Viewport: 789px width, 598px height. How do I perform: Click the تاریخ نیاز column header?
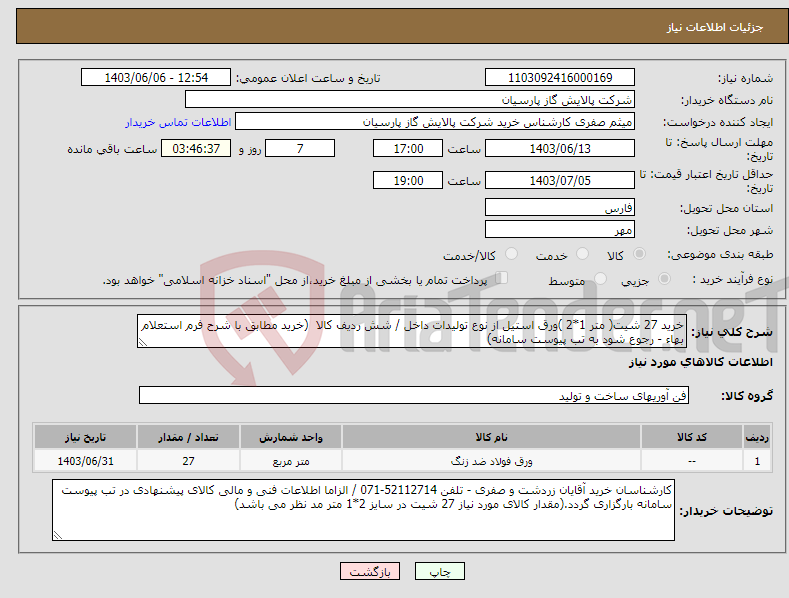point(86,437)
